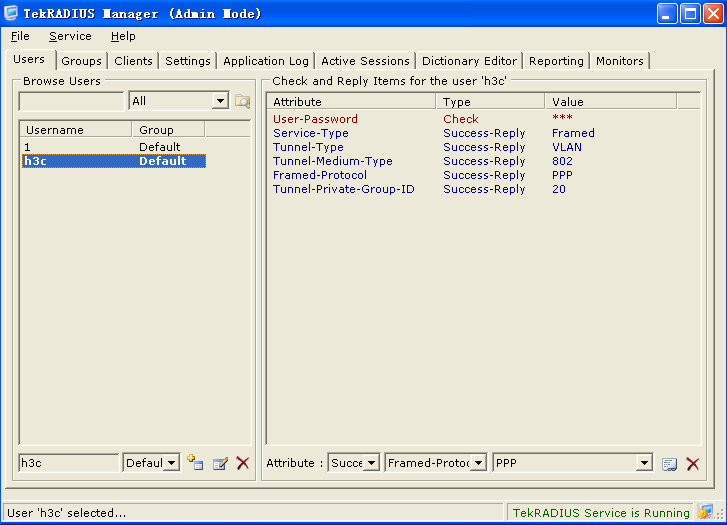Select the Tunnel-Private-Group-ID attribute row
Screen dimensions: 727x525
[472, 189]
